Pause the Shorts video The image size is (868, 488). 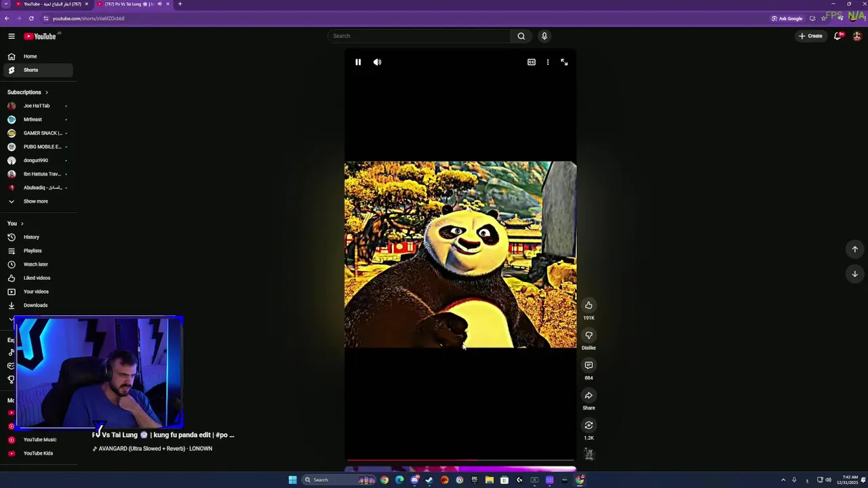pos(358,62)
